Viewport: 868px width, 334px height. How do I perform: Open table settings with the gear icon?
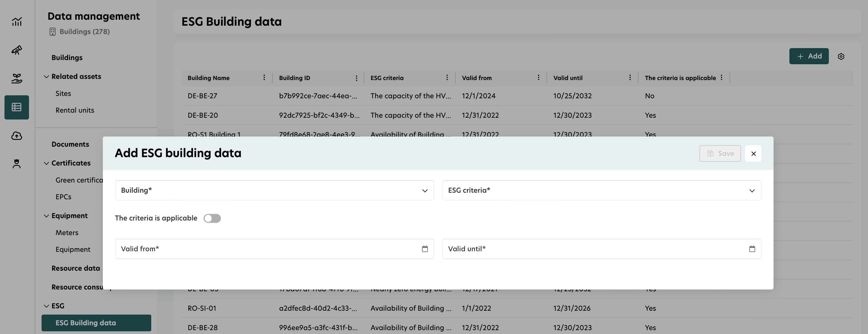(x=841, y=56)
